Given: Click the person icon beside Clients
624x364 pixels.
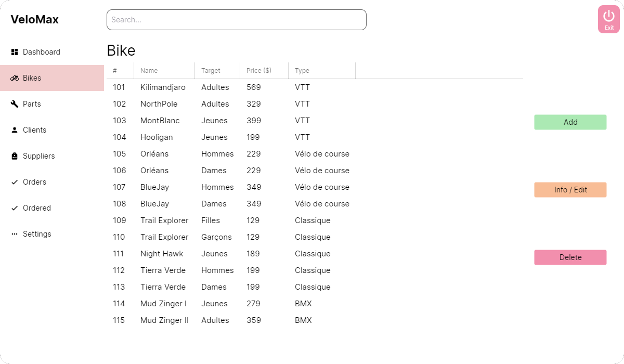Looking at the screenshot, I should click(14, 130).
